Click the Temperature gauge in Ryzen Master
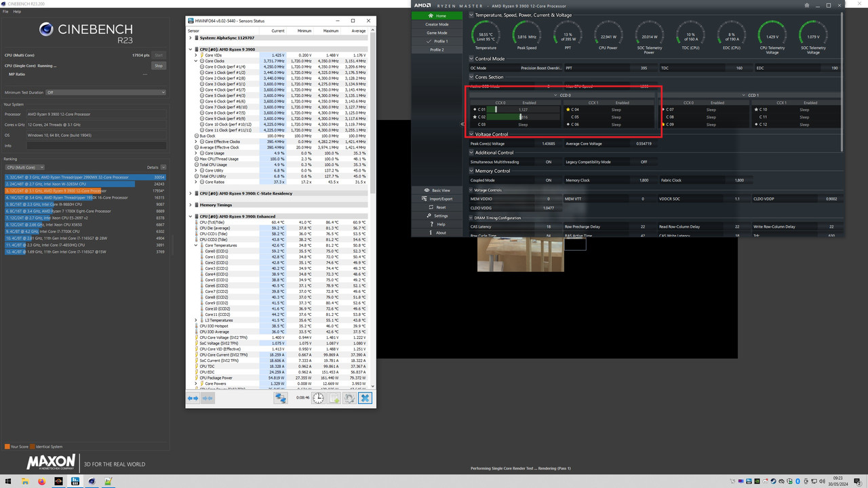The image size is (868, 488). tap(486, 35)
